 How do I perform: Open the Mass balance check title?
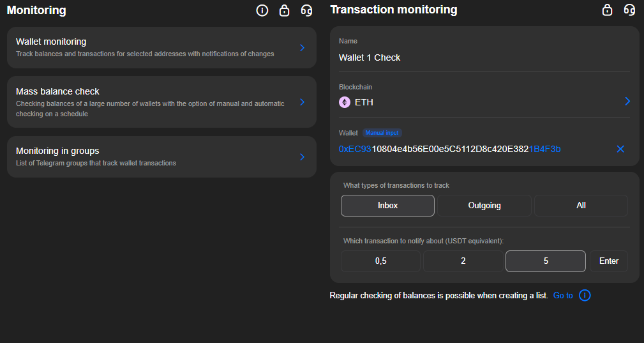click(57, 91)
